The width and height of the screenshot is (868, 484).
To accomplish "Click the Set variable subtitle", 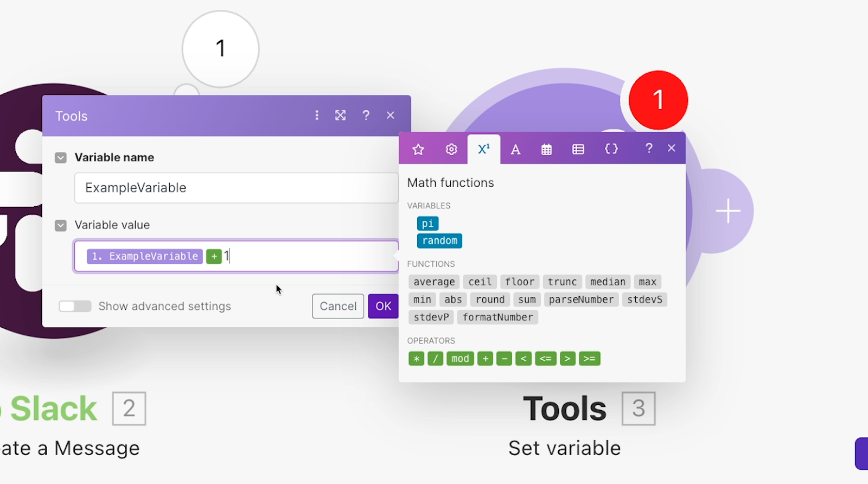I will (x=564, y=448).
